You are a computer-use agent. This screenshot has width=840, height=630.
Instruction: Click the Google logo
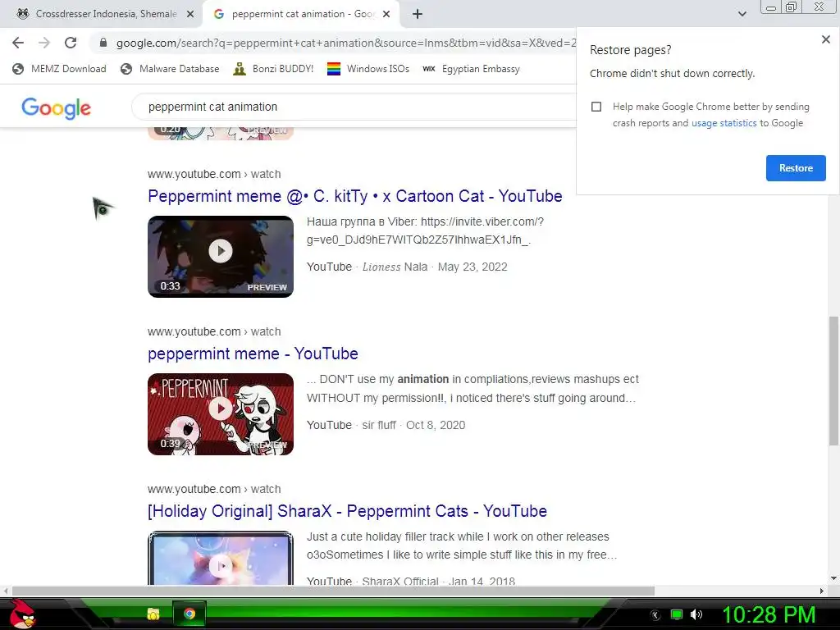[57, 107]
